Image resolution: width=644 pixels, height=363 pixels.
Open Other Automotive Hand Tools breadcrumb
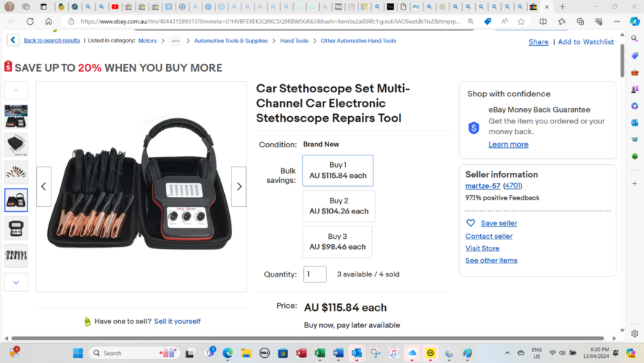358,41
